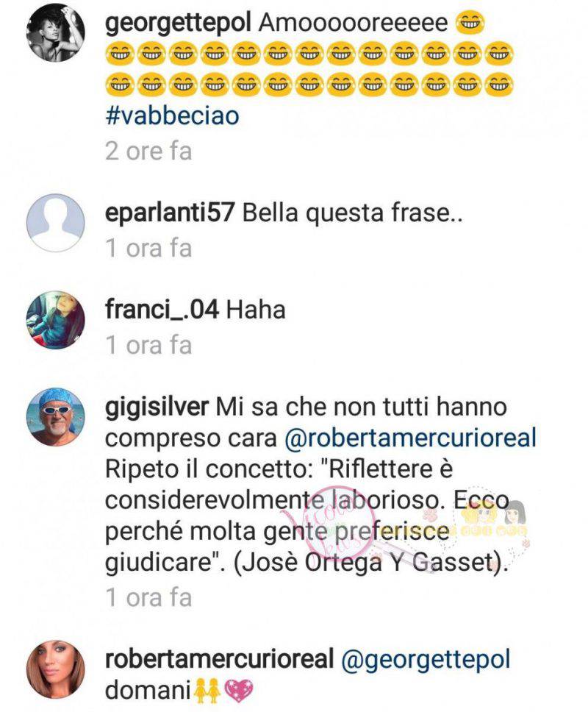Open the #vabbeciao hashtag
The image size is (588, 712).
tap(172, 115)
